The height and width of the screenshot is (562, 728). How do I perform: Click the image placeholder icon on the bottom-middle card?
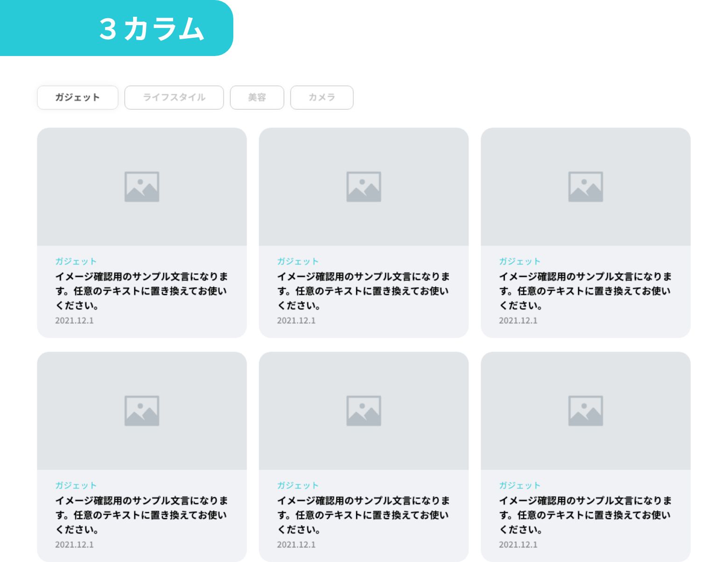coord(364,410)
